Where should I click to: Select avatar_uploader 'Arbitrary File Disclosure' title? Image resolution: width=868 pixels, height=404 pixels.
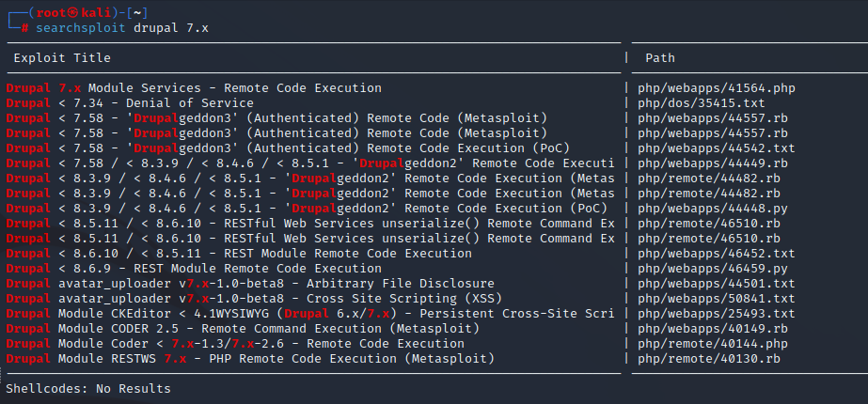(250, 284)
